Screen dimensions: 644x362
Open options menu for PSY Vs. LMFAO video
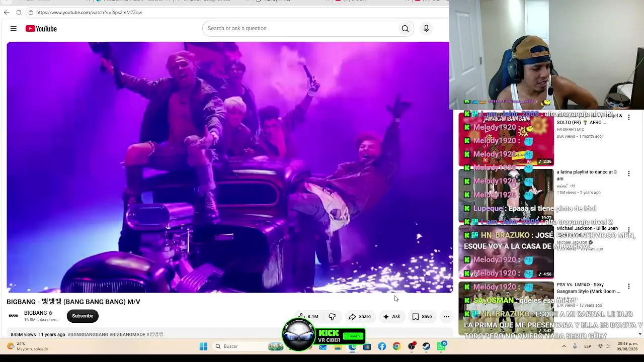pyautogui.click(x=628, y=286)
